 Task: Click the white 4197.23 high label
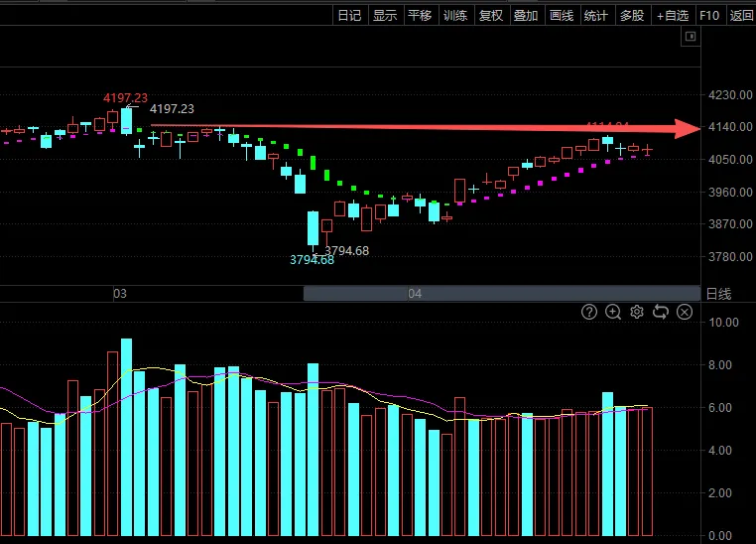tap(172, 109)
